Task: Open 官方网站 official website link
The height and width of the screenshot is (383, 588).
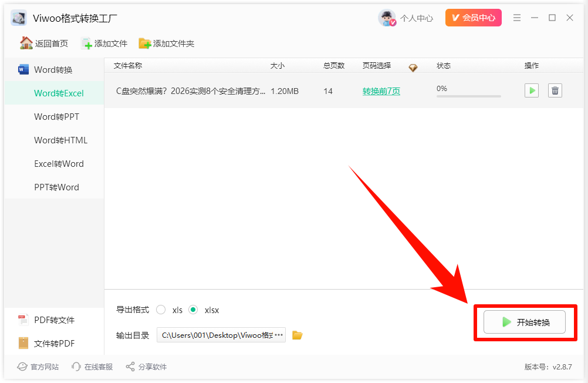Action: coord(38,367)
